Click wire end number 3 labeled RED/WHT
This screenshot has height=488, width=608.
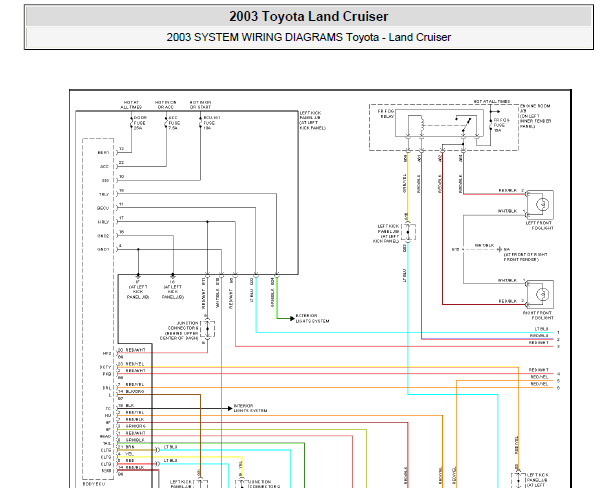(558, 346)
